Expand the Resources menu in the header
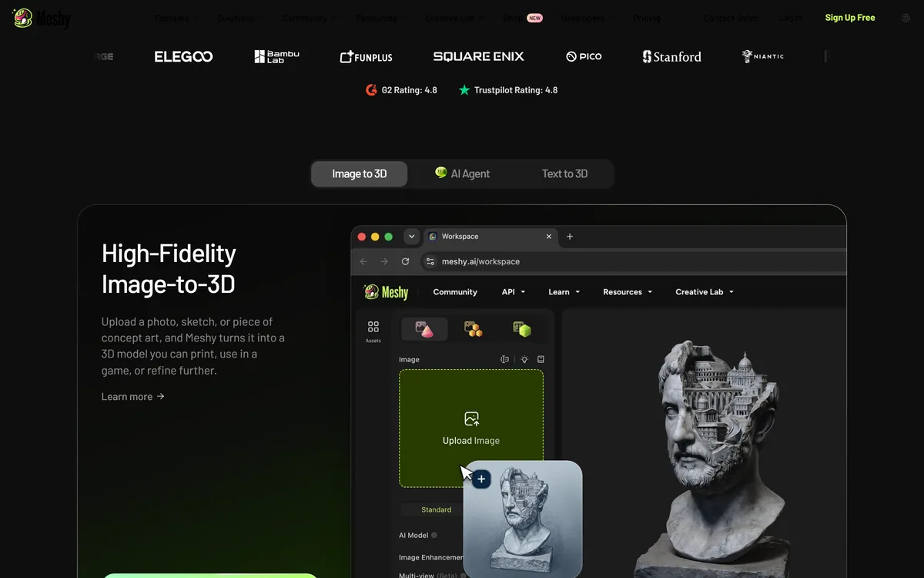This screenshot has height=578, width=924. point(381,18)
